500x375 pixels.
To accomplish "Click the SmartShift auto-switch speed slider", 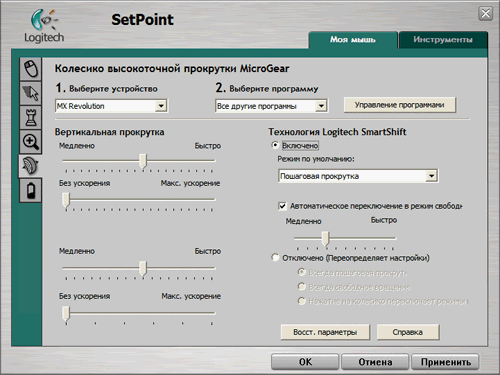I will point(326,239).
